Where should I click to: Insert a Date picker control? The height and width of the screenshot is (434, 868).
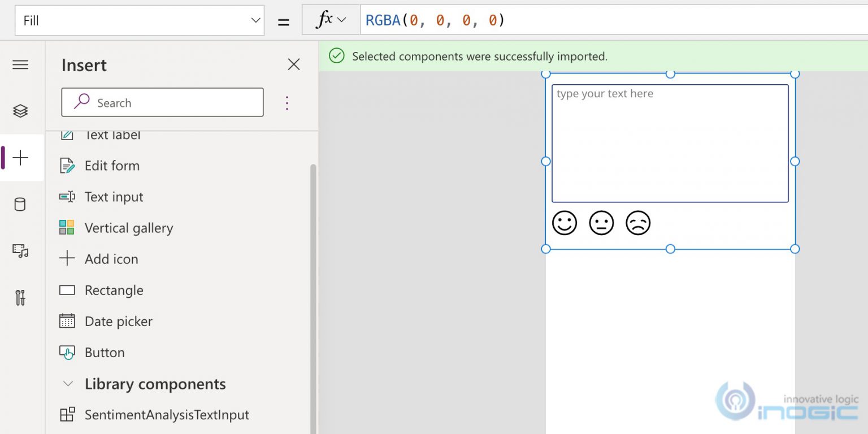118,321
